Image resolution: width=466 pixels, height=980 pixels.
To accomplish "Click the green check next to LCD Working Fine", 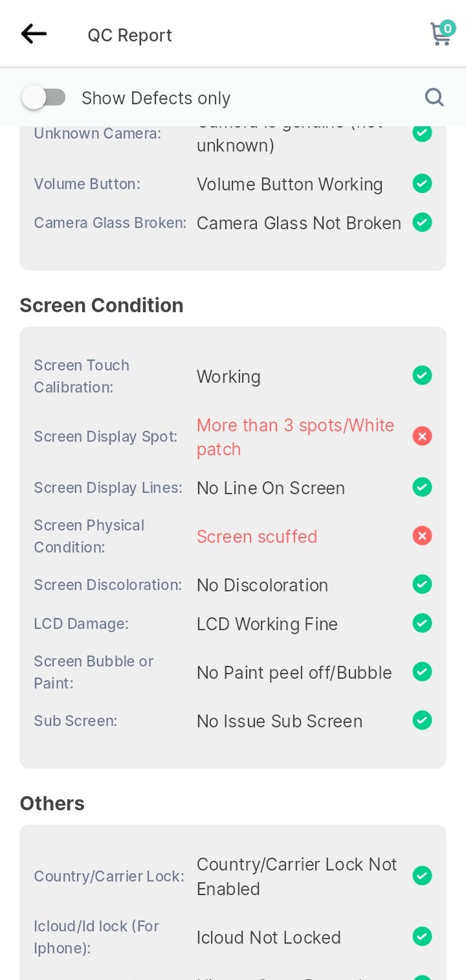I will coord(422,623).
